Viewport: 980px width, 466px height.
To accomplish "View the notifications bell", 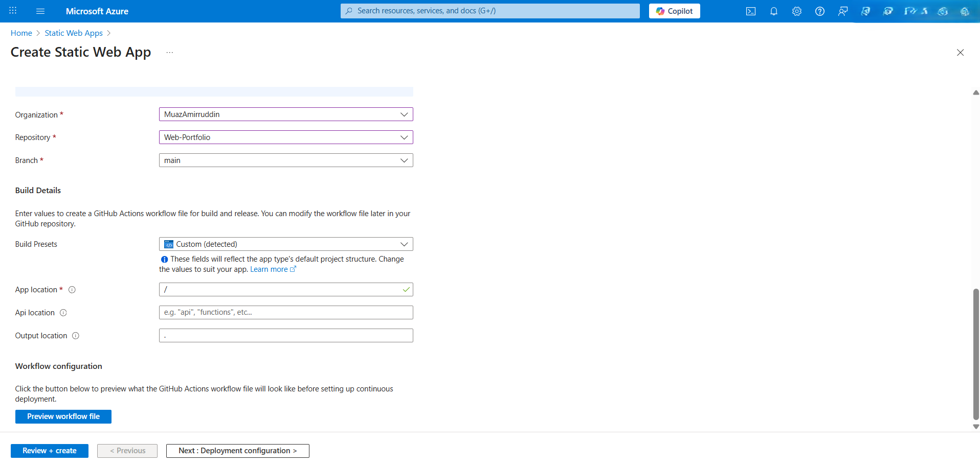I will pos(773,11).
